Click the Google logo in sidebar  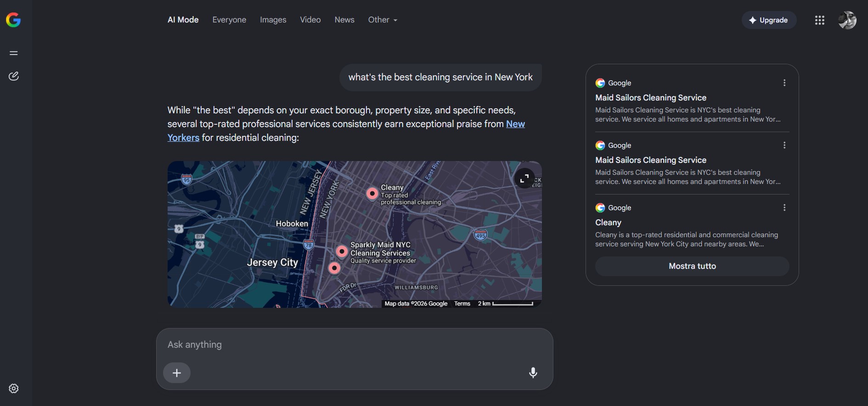click(x=13, y=20)
